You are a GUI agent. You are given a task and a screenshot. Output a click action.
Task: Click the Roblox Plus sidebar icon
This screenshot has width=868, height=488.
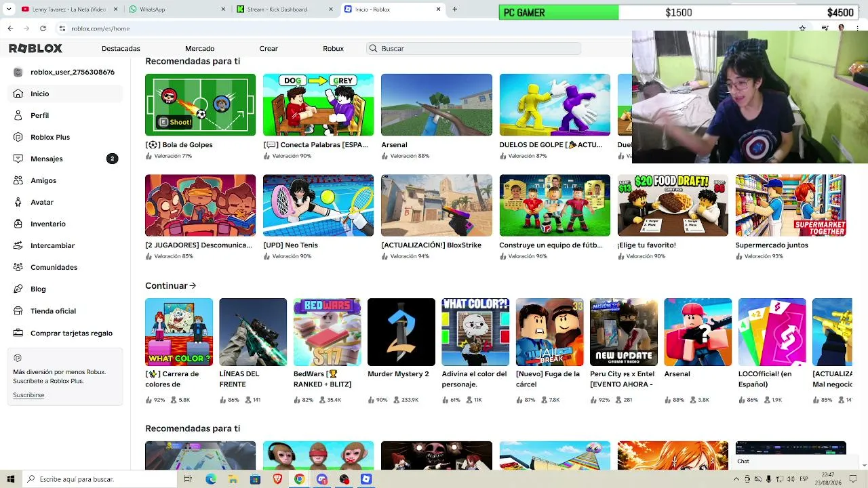(18, 137)
